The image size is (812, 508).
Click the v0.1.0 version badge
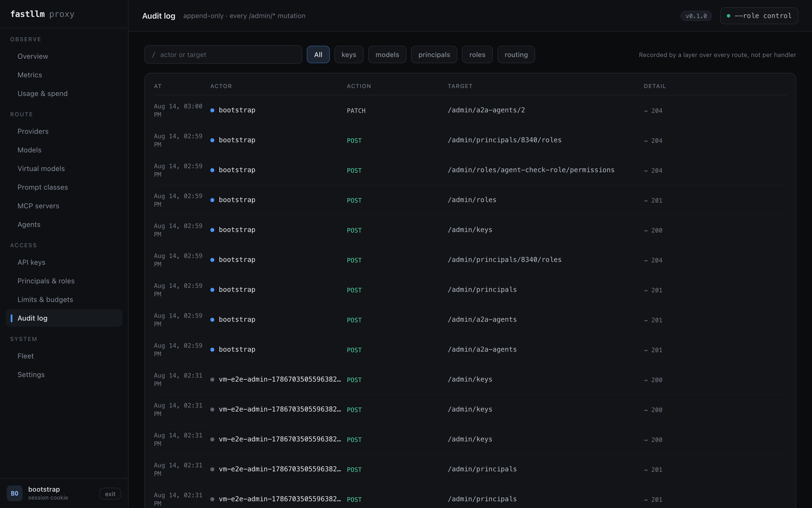point(696,16)
